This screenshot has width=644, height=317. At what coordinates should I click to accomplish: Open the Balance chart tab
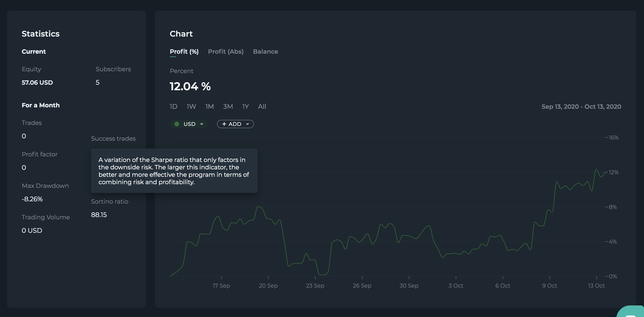(265, 52)
